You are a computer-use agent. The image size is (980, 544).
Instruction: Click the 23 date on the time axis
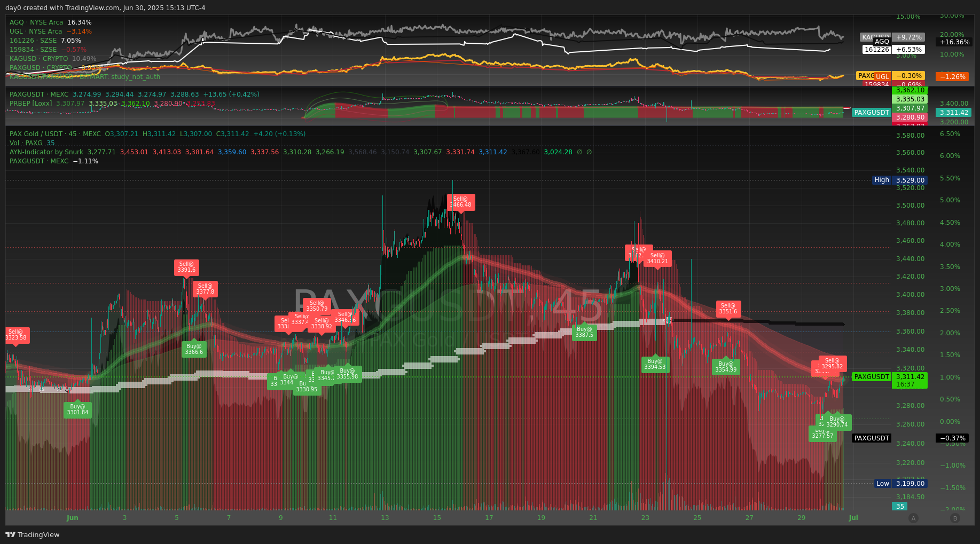point(645,518)
